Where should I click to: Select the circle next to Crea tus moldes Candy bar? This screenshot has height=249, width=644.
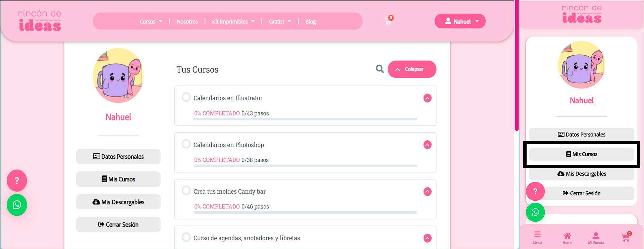tap(186, 191)
